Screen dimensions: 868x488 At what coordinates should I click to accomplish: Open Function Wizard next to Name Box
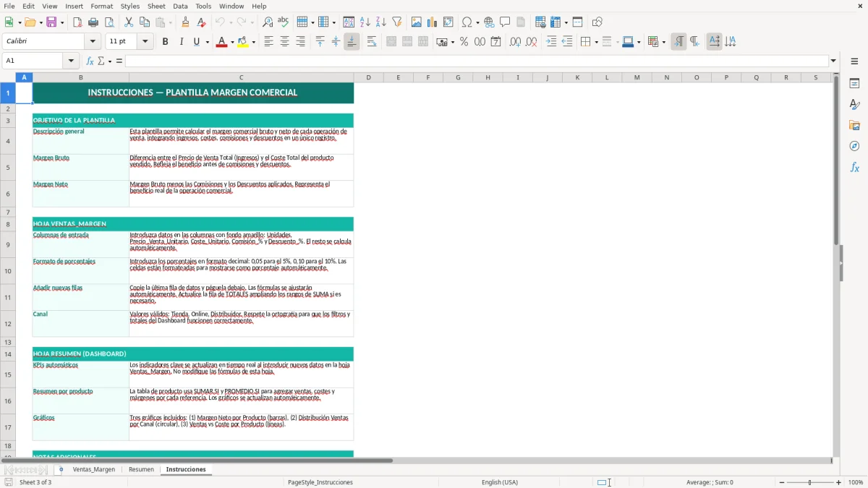click(x=90, y=61)
